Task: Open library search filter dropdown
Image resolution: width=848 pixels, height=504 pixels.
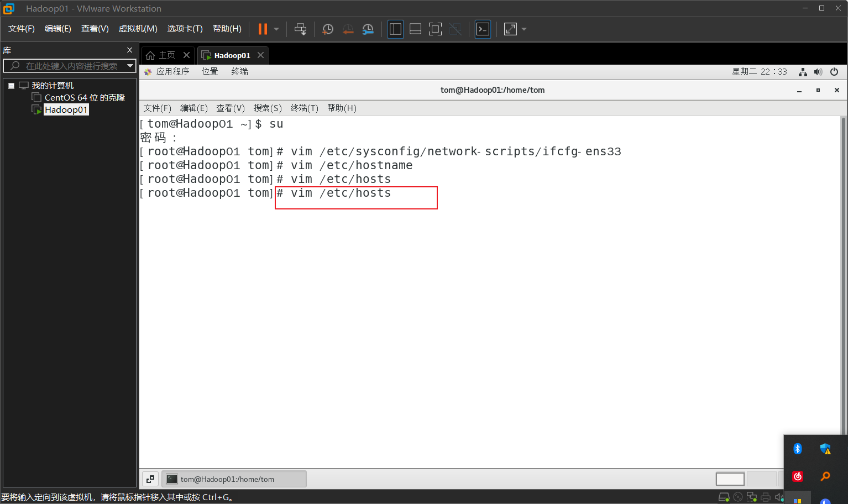Action: pyautogui.click(x=130, y=66)
